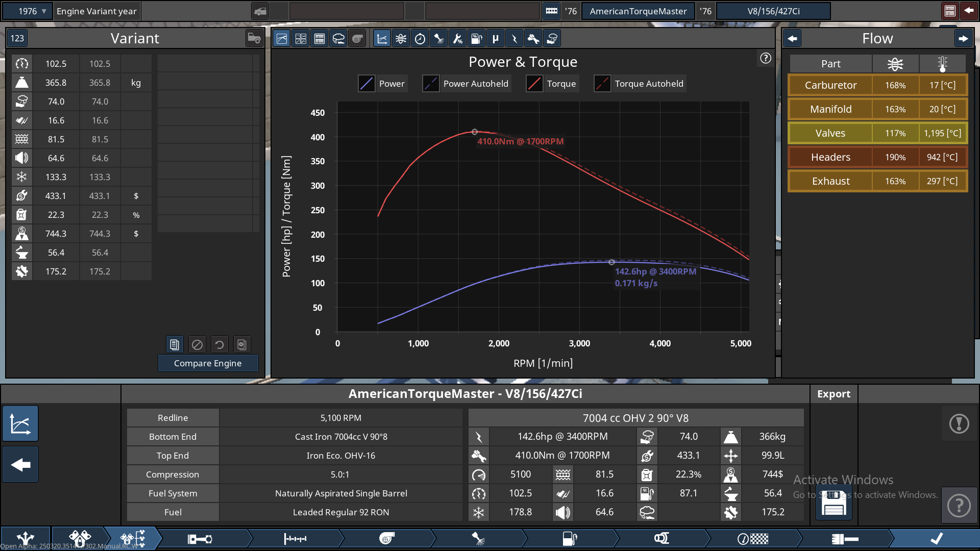
Task: Open the top end valvetrain tab
Action: tap(295, 539)
